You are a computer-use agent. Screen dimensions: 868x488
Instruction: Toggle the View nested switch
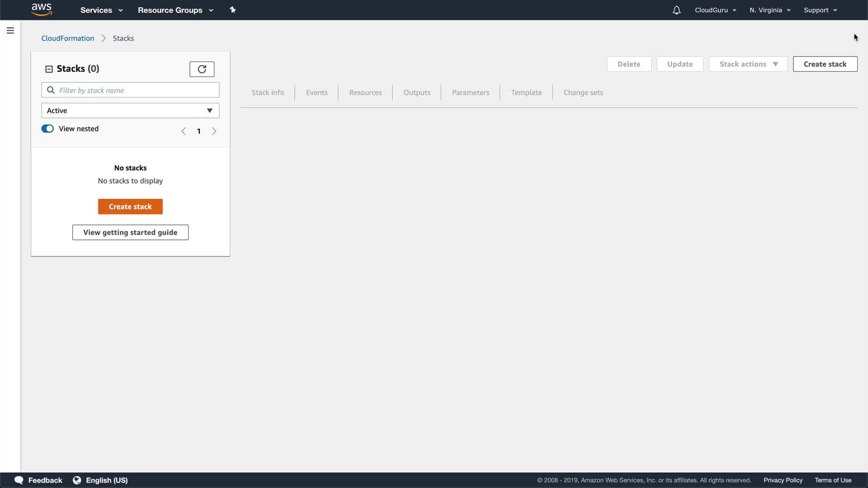point(47,129)
